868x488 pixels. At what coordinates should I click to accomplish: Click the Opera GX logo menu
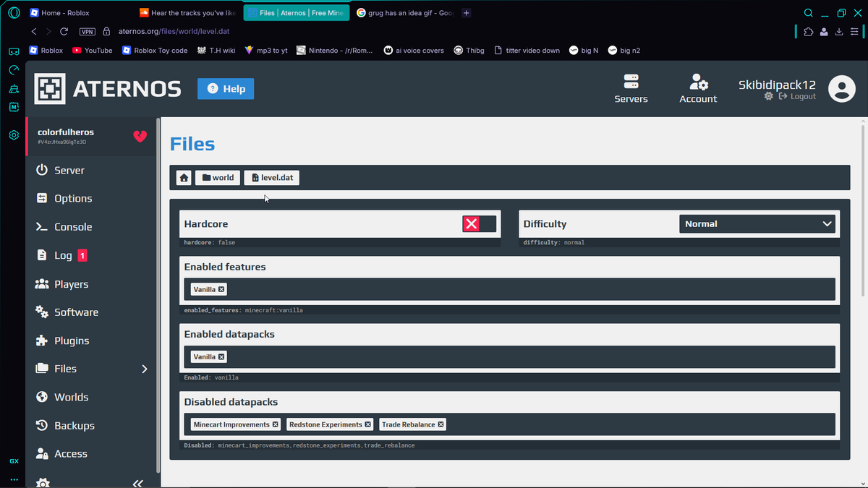coord(14,13)
